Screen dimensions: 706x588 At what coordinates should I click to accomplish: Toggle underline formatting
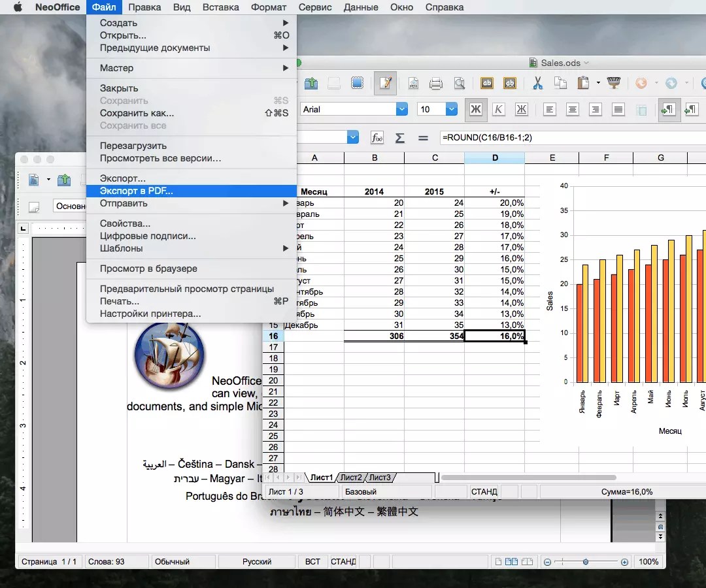coord(522,109)
